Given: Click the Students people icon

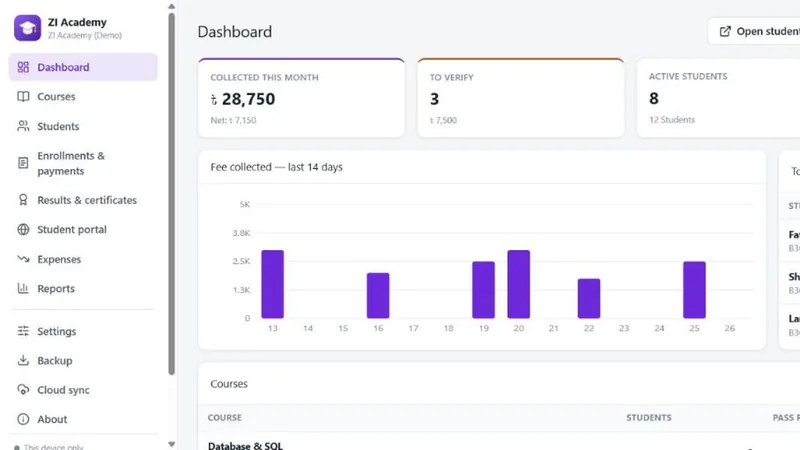Looking at the screenshot, I should coord(23,126).
